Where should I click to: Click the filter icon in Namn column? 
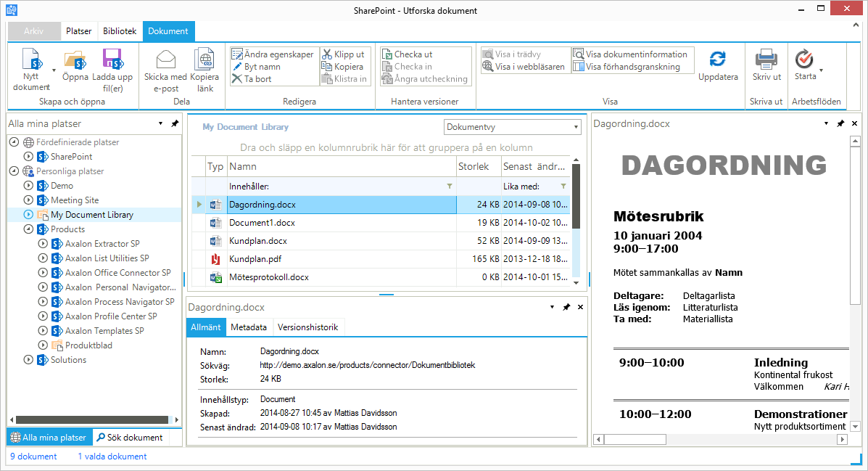(x=450, y=187)
